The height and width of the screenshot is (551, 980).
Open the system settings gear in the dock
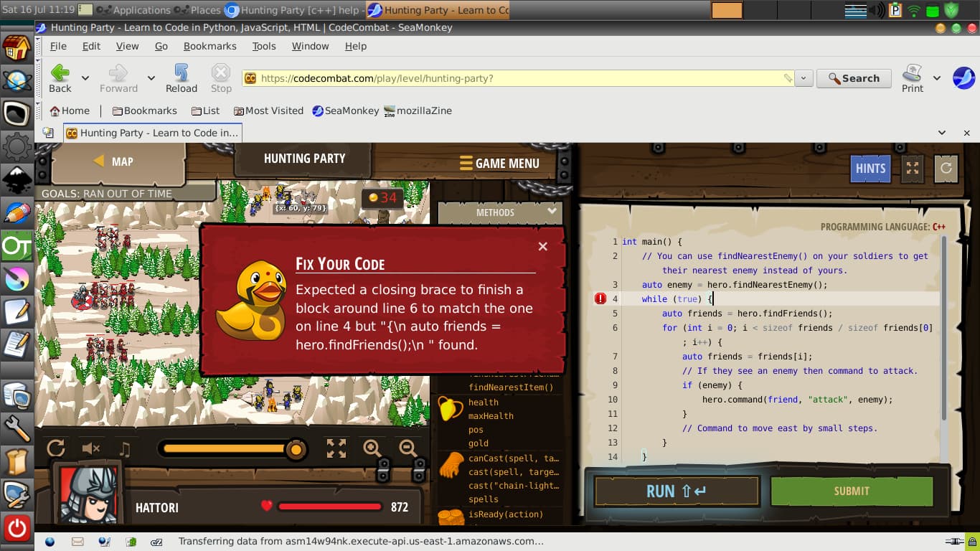pos(17,147)
